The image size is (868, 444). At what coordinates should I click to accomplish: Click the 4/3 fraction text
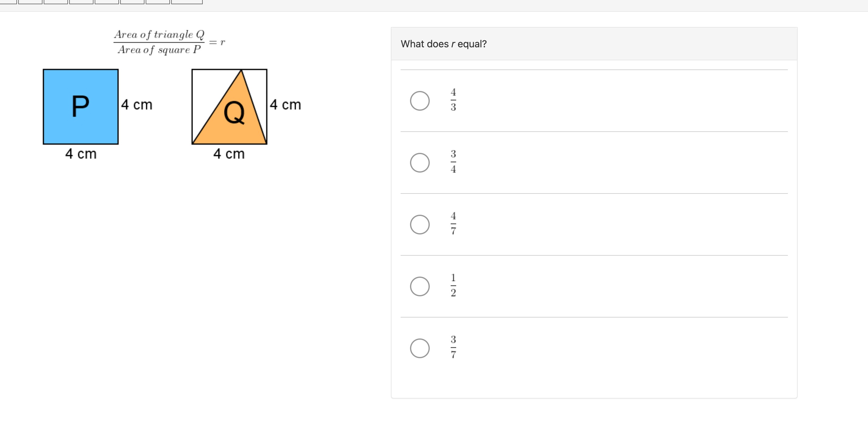point(453,100)
